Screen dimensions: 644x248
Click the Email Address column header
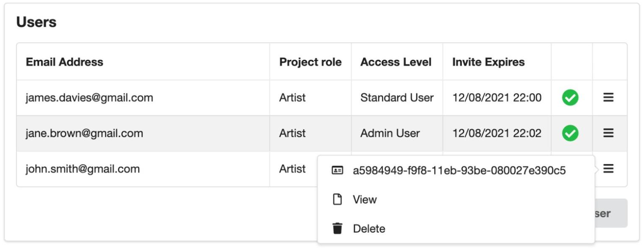tap(64, 62)
